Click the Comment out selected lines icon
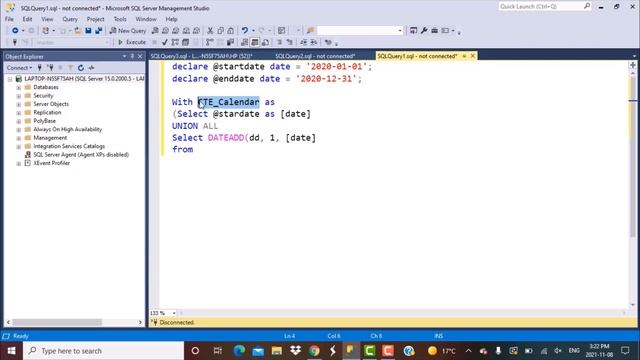 (x=280, y=42)
